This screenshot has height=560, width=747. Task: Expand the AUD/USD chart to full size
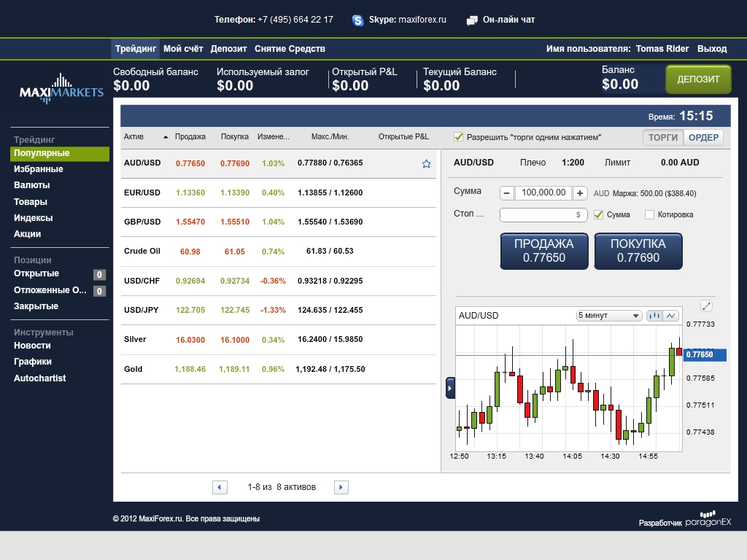coord(706,306)
